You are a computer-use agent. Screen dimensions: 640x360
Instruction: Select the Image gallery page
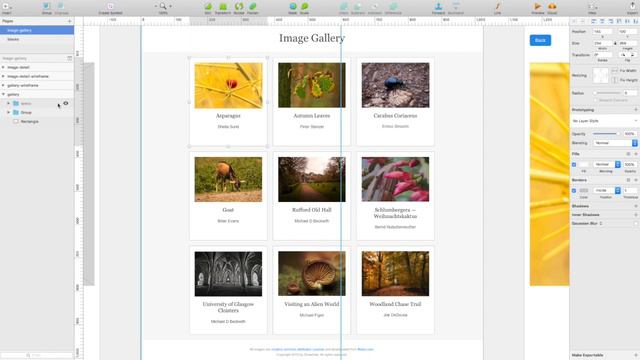37,30
